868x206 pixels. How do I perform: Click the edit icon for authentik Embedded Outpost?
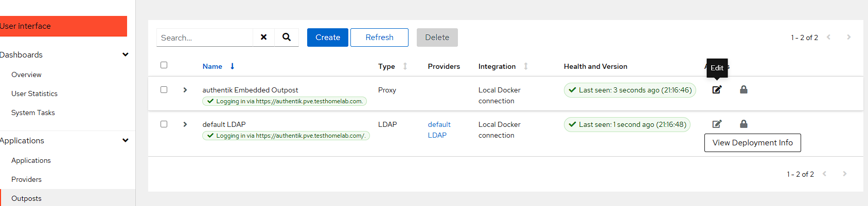717,90
